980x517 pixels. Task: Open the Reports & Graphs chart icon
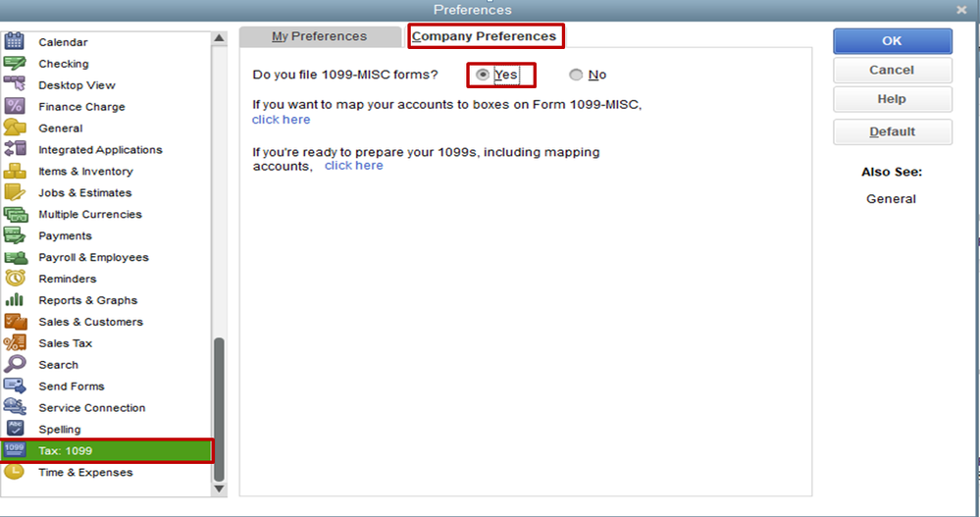(15, 300)
